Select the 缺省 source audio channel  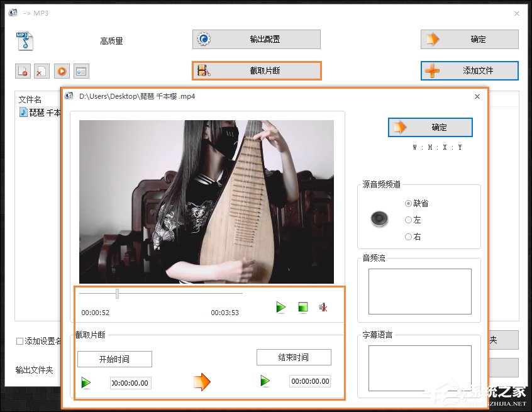pyautogui.click(x=409, y=203)
